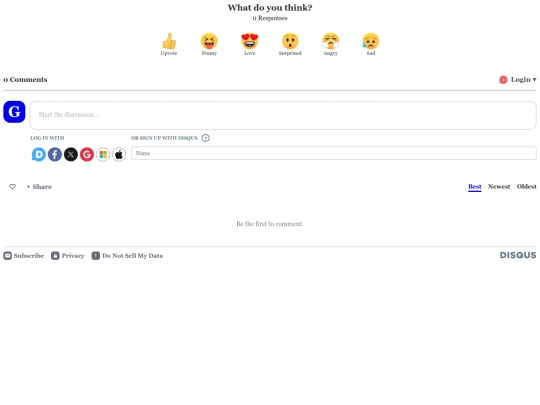Log in with the Disqus icon

coord(39,154)
